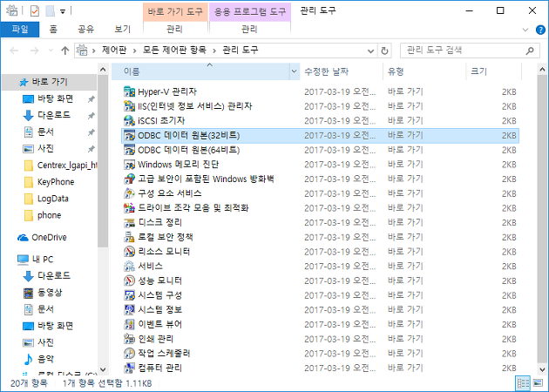549x392 pixels.
Task: Select 내 PC in navigation pane
Action: [36, 260]
